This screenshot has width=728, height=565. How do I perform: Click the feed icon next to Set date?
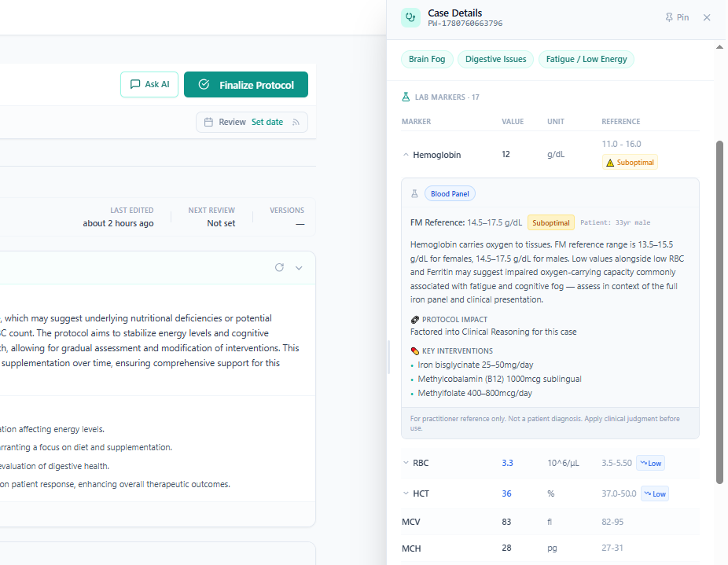296,122
